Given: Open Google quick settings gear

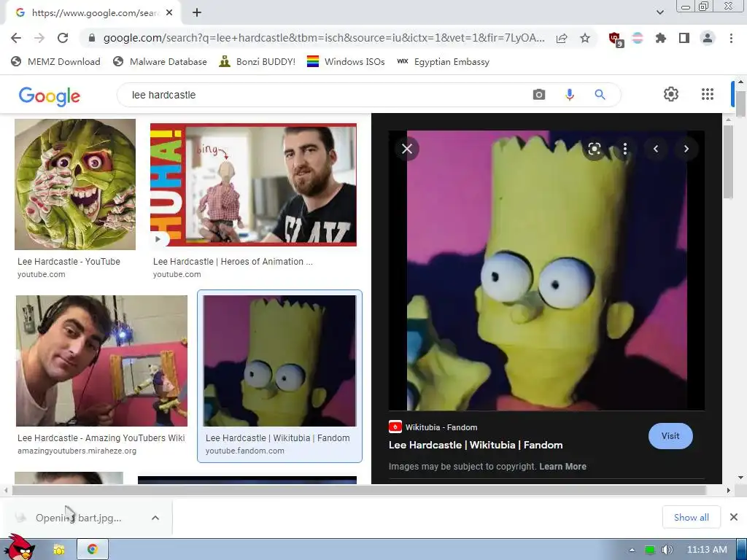Looking at the screenshot, I should [x=671, y=94].
